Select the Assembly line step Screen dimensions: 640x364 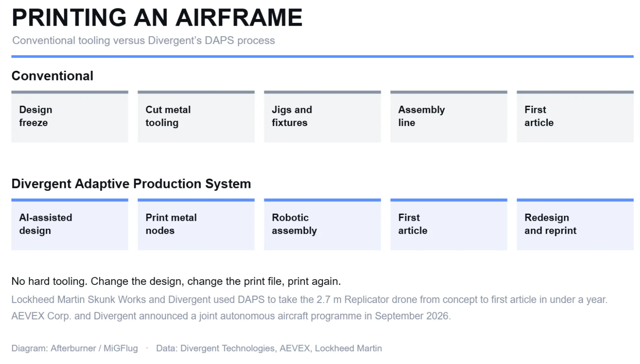(x=449, y=116)
